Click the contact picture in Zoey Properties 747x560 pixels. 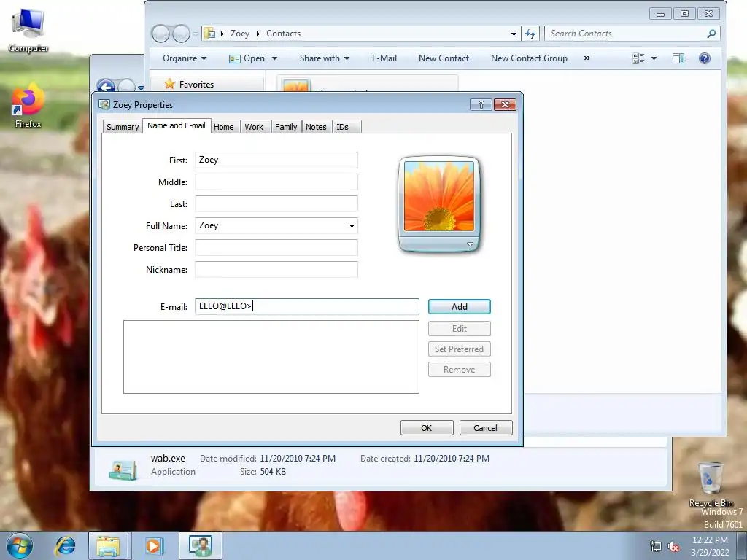438,196
